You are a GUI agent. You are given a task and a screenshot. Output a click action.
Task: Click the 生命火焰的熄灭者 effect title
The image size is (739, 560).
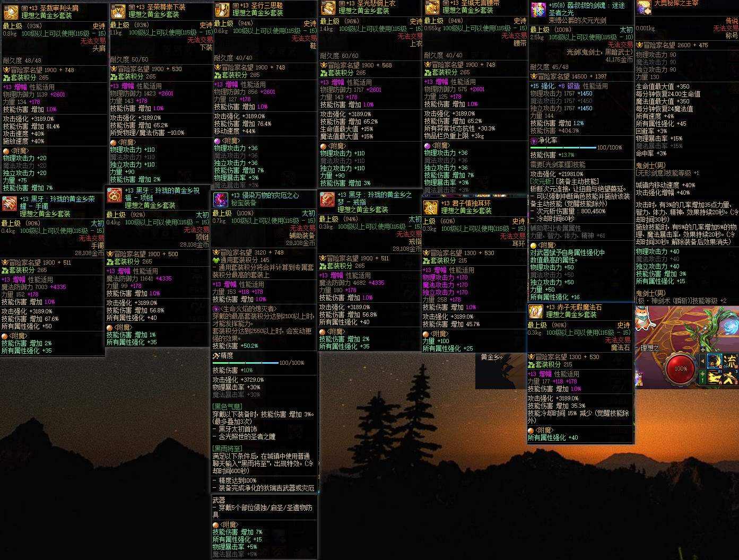pyautogui.click(x=248, y=309)
